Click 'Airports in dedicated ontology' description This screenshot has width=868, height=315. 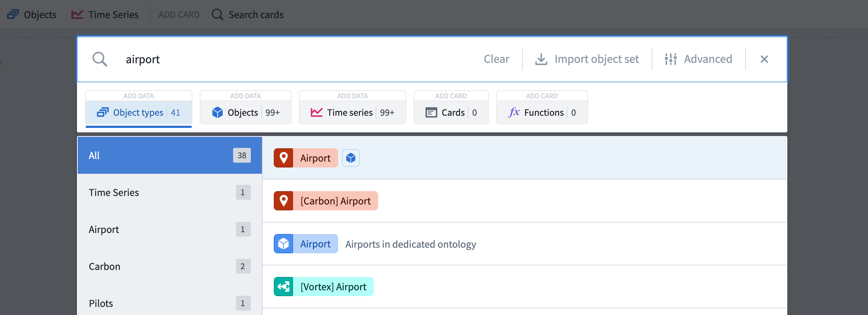[411, 244]
